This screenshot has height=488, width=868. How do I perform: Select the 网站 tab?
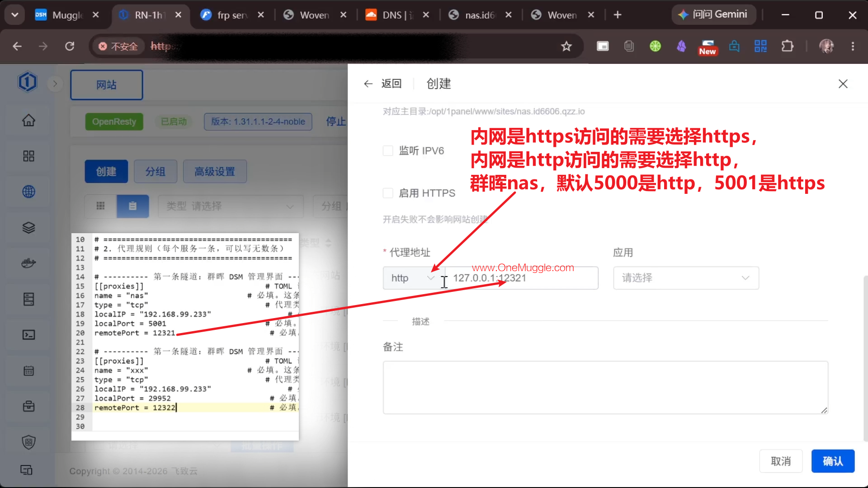[x=106, y=84]
